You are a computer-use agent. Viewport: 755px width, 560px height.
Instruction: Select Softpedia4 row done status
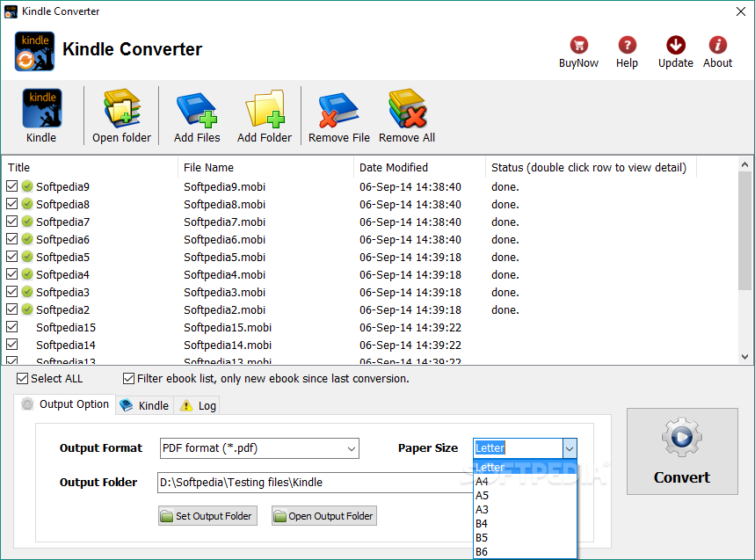click(505, 274)
